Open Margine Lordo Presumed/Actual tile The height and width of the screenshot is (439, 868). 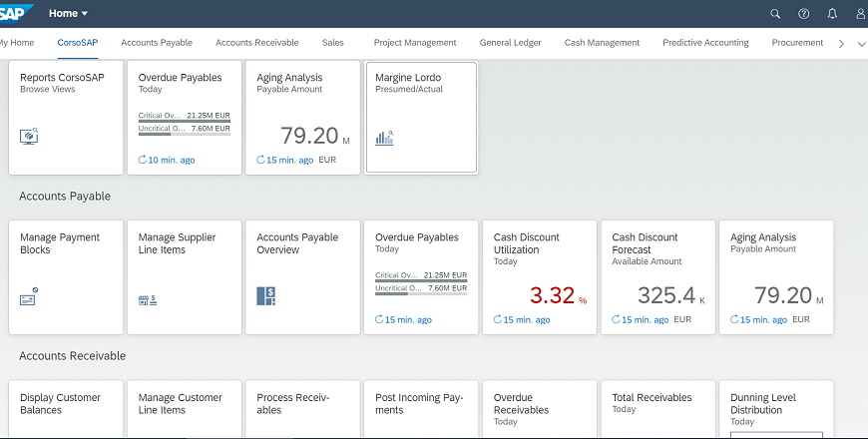click(x=421, y=118)
